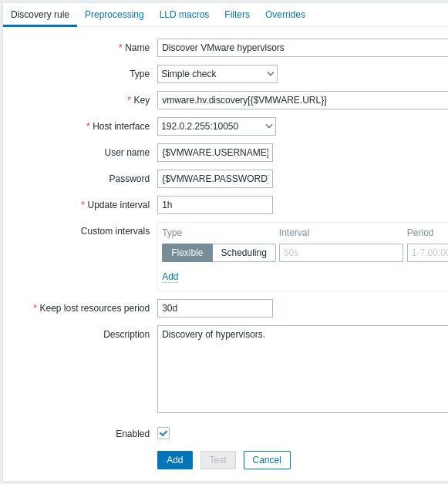The height and width of the screenshot is (484, 448).
Task: Edit the Keep lost resources period field
Action: [215, 308]
